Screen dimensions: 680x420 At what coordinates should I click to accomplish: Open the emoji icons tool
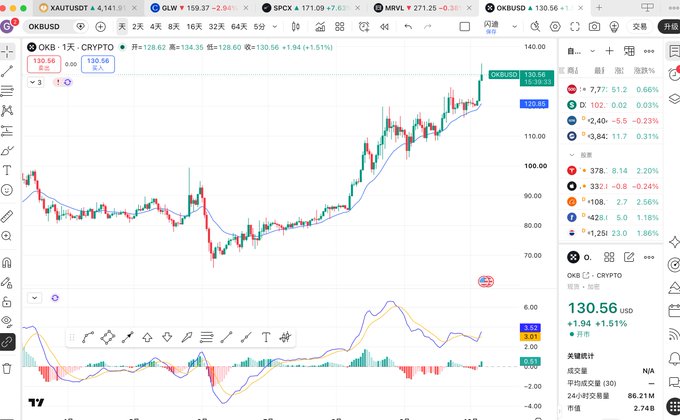coord(7,190)
